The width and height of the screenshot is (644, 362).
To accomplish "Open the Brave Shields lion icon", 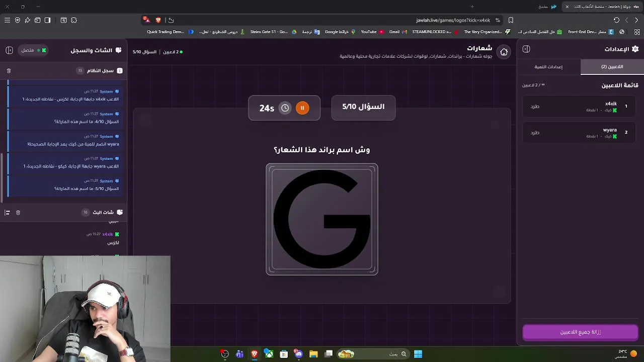I will coord(158,20).
